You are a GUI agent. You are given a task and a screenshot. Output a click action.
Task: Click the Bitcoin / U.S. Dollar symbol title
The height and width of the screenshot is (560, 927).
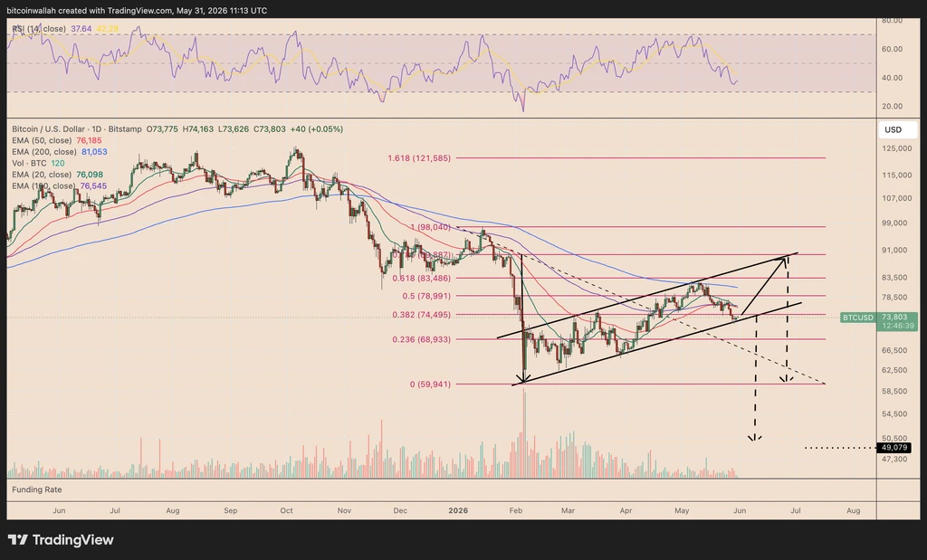[47, 128]
